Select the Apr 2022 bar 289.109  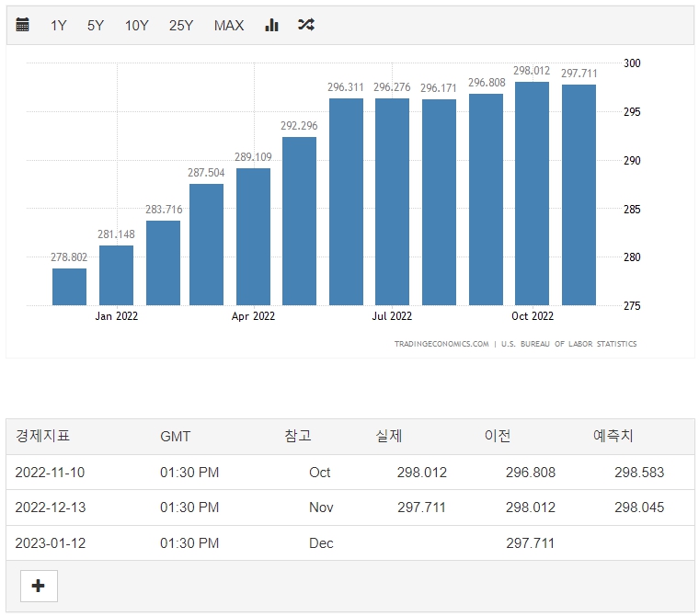(x=253, y=236)
